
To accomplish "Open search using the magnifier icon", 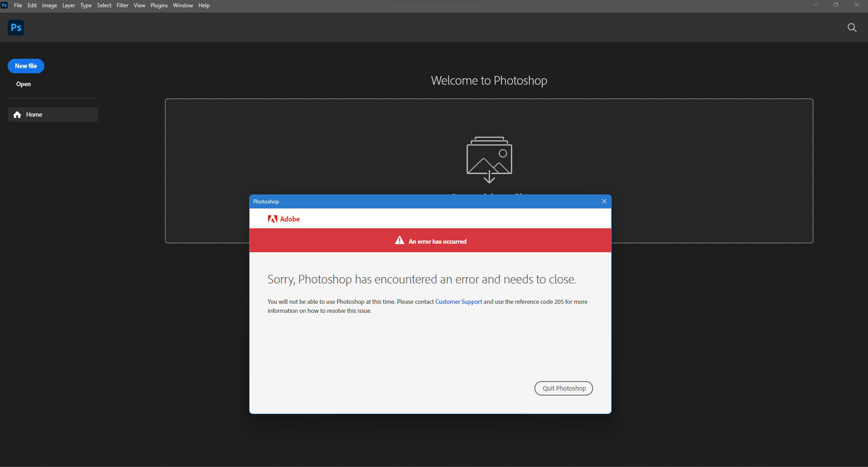I will tap(852, 28).
